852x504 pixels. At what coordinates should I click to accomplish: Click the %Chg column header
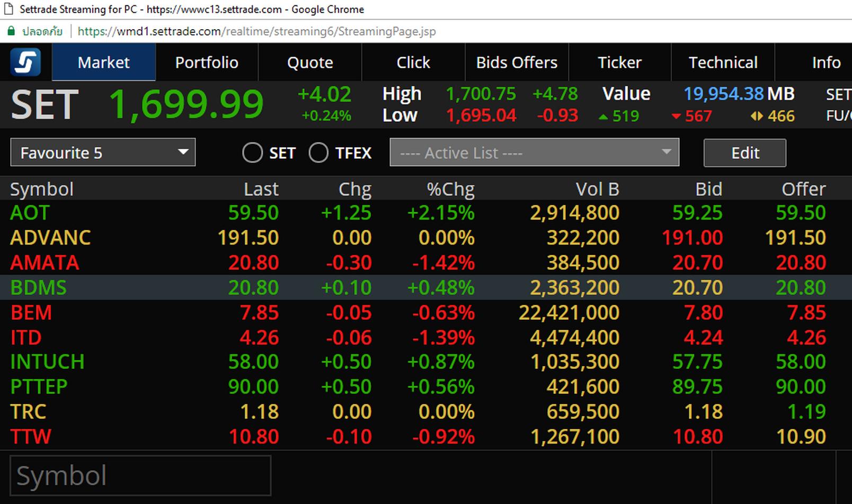[451, 189]
